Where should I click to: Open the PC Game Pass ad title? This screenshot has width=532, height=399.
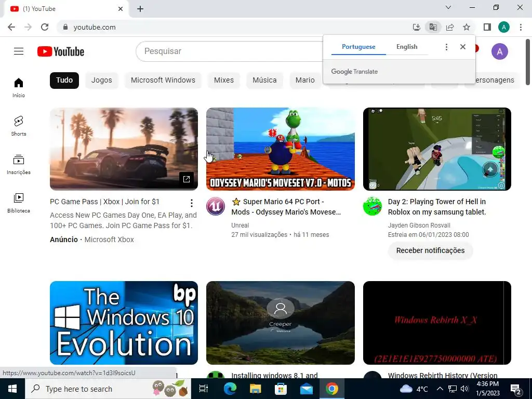104,202
